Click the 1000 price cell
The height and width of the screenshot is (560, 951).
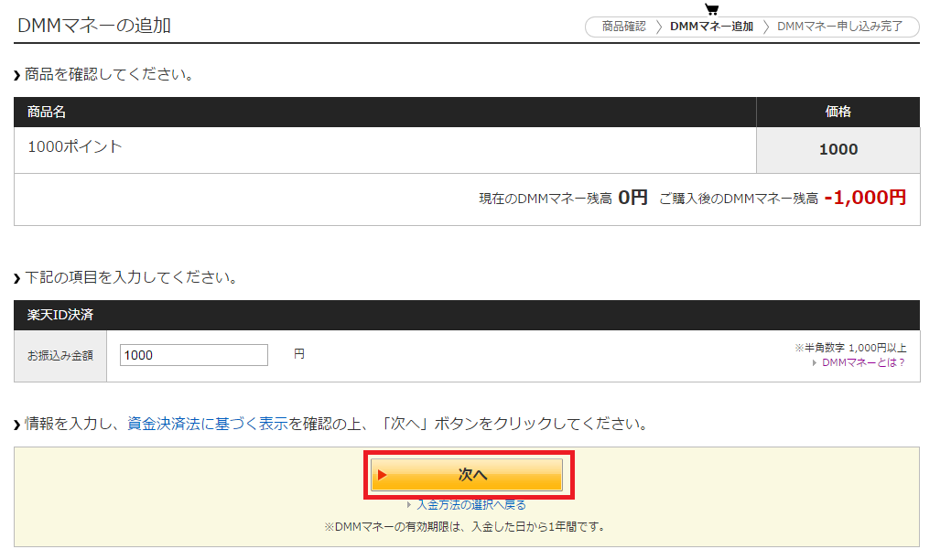point(838,149)
